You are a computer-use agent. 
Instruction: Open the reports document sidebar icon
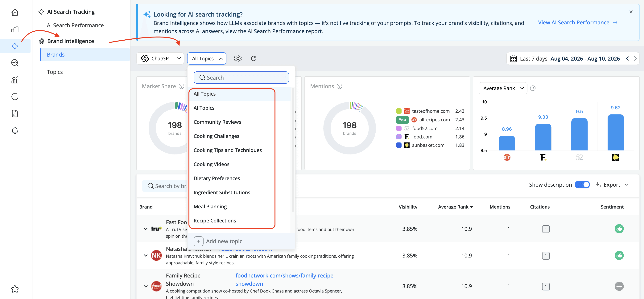15,113
